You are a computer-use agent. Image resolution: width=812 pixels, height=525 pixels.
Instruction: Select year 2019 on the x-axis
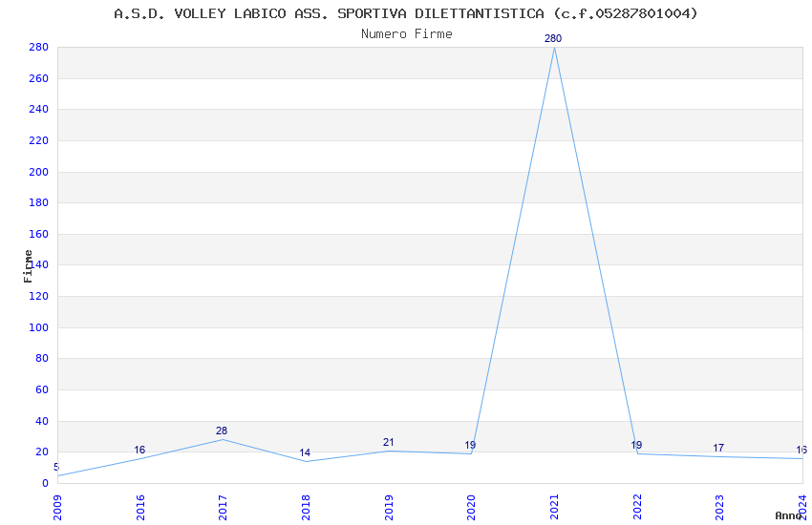[x=389, y=508]
